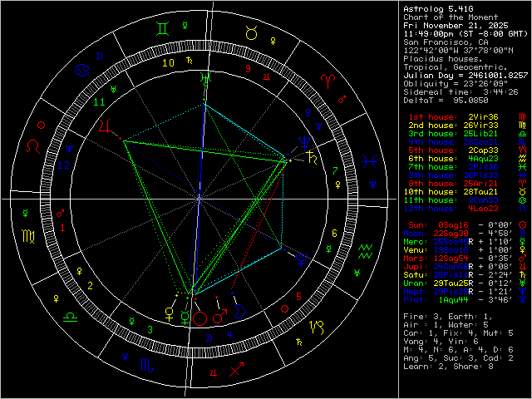Click house number 8 in the wheel
The image size is (532, 399).
308,113
